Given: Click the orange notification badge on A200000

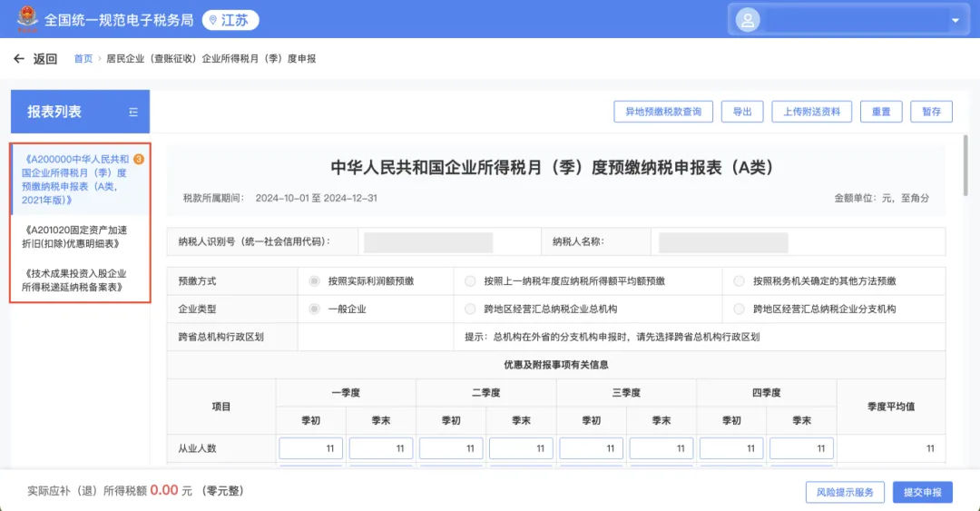Looking at the screenshot, I should [x=139, y=159].
